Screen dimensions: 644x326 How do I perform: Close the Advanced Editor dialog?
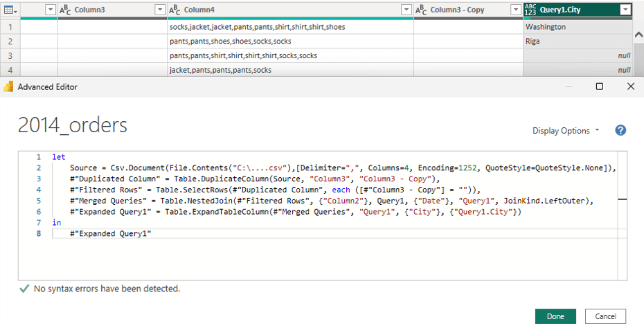pyautogui.click(x=630, y=87)
